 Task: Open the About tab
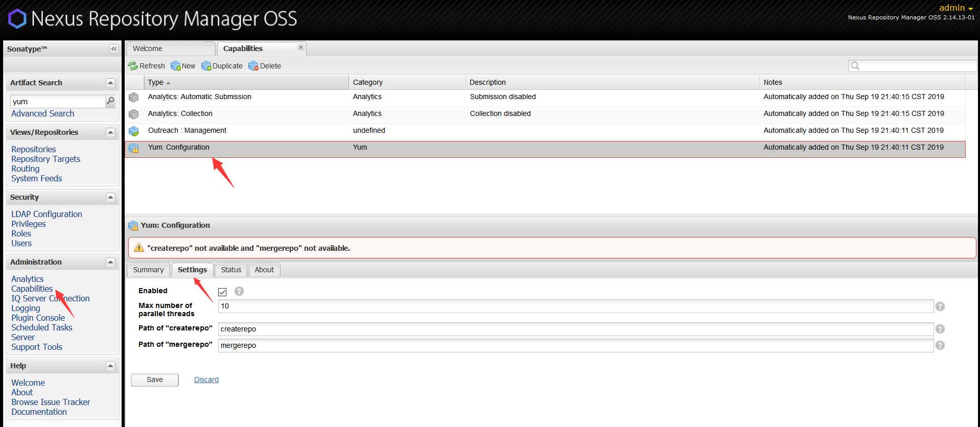point(264,270)
